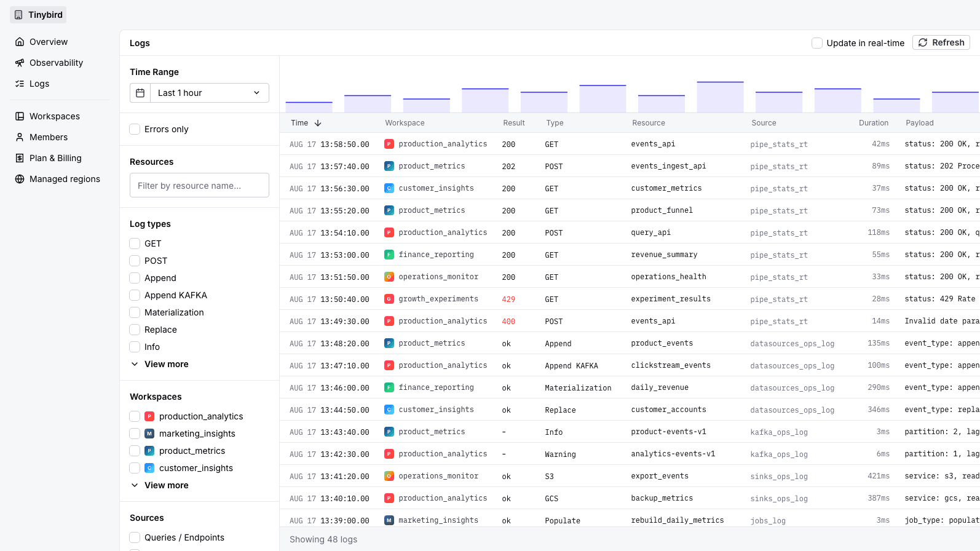
Task: Click finance_reporting icon in 13:53:00 row
Action: click(389, 255)
